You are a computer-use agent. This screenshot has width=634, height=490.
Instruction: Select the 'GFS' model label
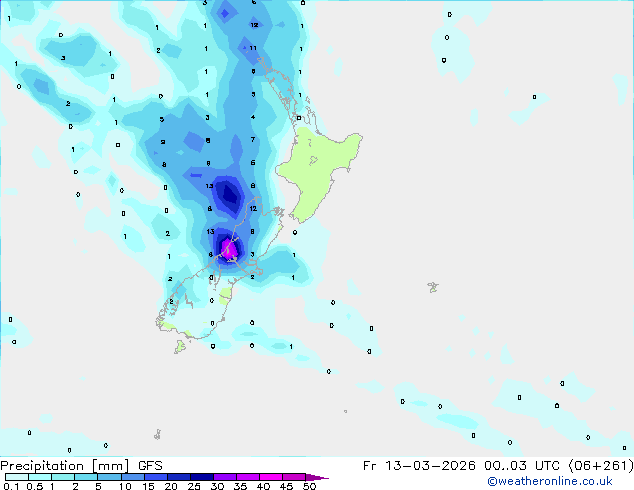[150, 466]
